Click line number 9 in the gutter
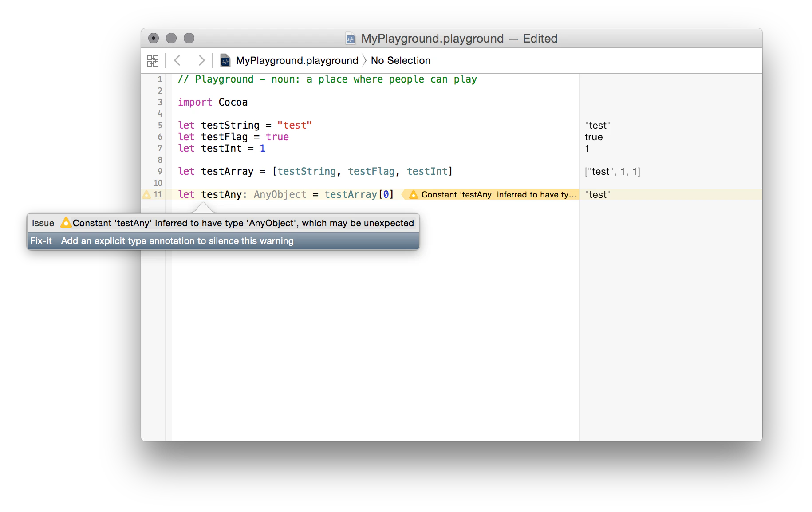Screen dimensions: 812x512 pos(160,172)
